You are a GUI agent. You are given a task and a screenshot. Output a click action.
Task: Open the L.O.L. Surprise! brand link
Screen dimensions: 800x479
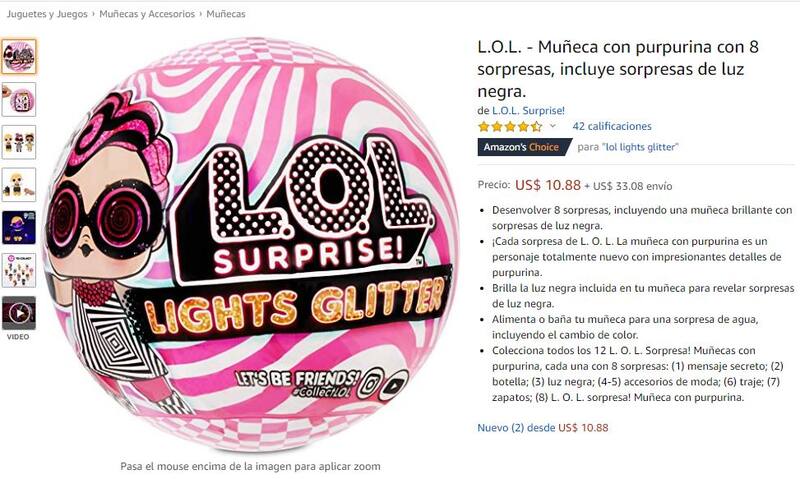(x=528, y=111)
